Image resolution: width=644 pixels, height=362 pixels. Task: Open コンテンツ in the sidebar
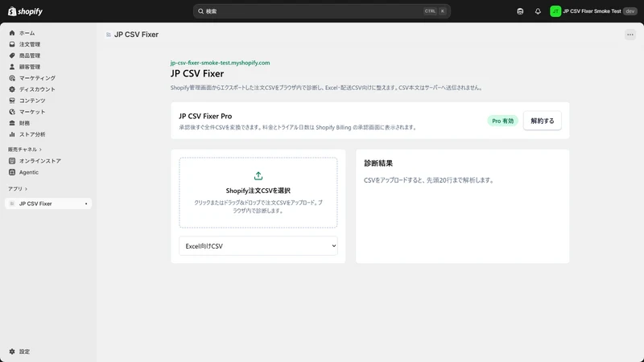(48, 100)
